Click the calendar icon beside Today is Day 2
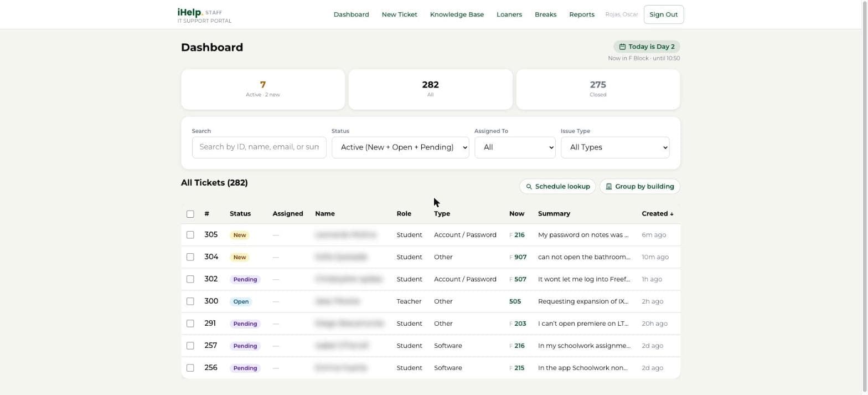This screenshot has width=868, height=395. click(x=622, y=47)
